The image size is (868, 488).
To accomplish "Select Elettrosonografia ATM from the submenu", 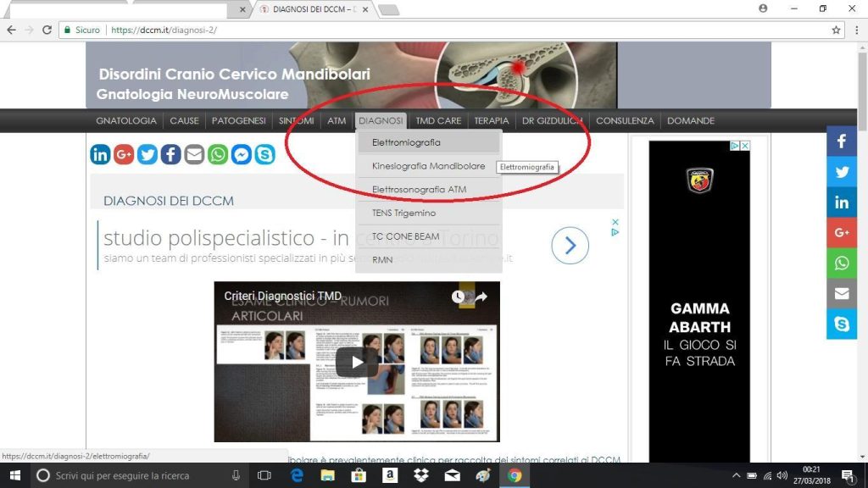I will (429, 189).
